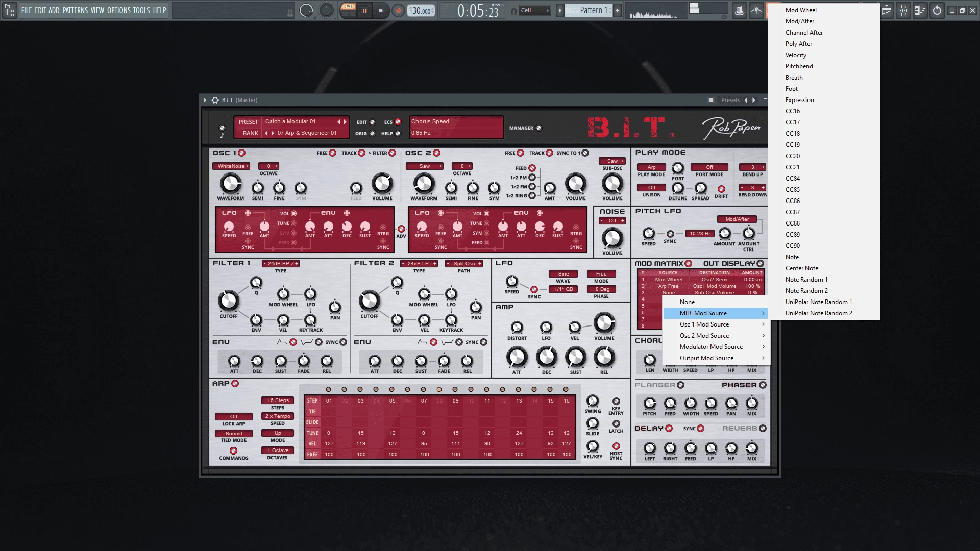Open the FILE menu

pyautogui.click(x=27, y=10)
